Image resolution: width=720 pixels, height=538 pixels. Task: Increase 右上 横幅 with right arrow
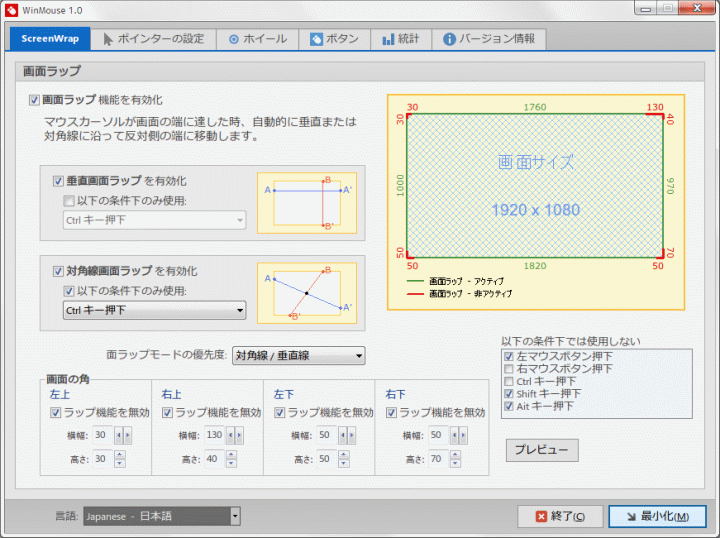(239, 435)
